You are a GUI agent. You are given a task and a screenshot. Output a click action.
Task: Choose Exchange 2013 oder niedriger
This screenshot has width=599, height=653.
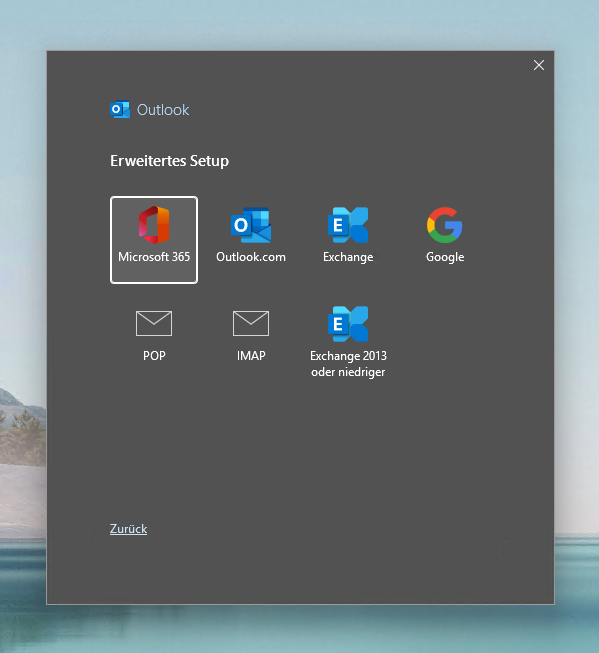[348, 342]
